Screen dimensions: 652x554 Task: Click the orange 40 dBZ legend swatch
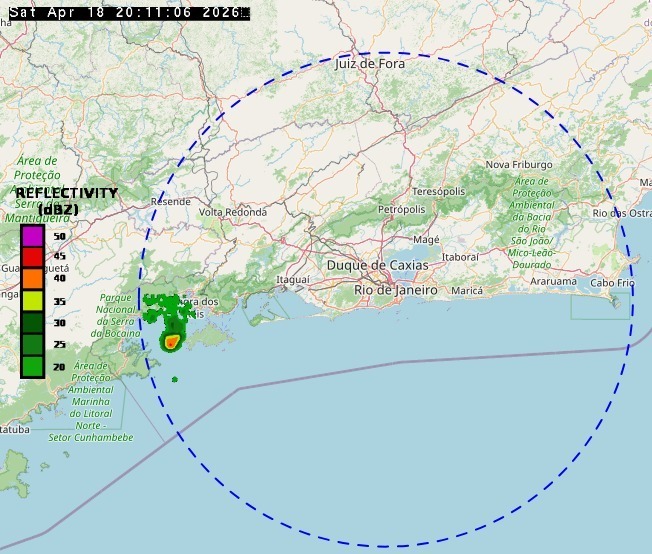33,279
